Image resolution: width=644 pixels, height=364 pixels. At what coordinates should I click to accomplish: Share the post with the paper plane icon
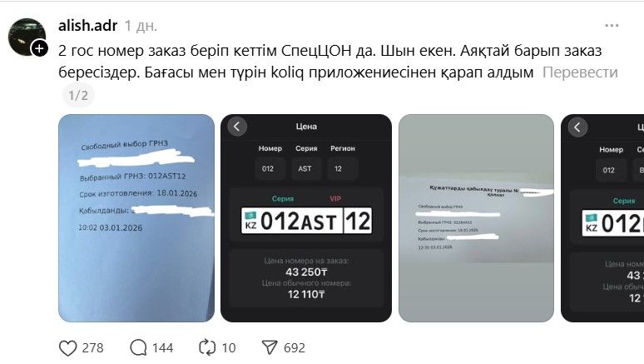(270, 347)
